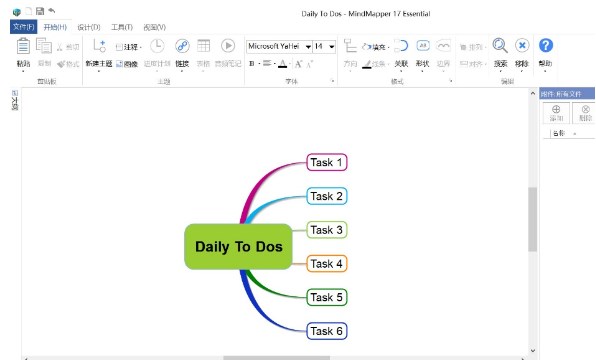
Task: Click the Search magnifier icon
Action: [x=500, y=46]
